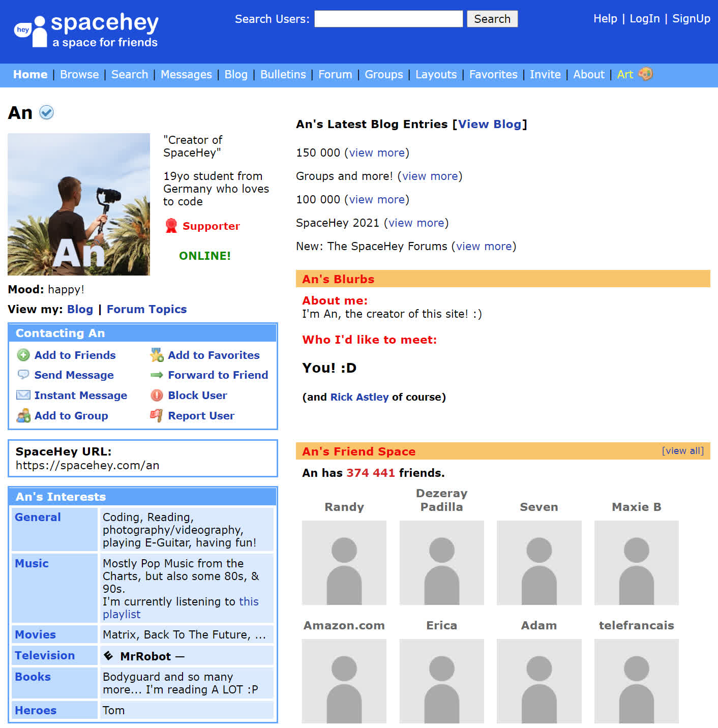The height and width of the screenshot is (728, 718).
Task: Click the verified checkmark badge next to An
Action: [x=46, y=112]
